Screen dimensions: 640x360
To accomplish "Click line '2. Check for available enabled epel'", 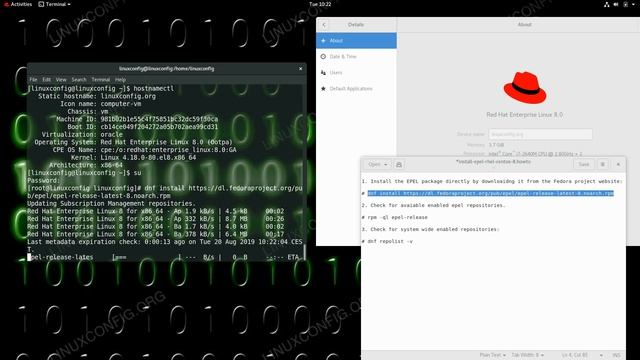I will [433, 205].
